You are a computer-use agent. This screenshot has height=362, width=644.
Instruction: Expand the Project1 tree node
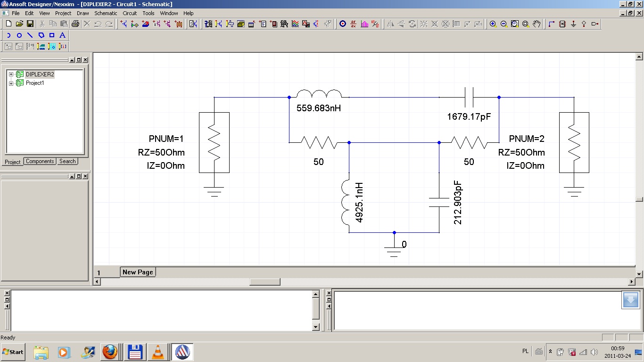[11, 83]
